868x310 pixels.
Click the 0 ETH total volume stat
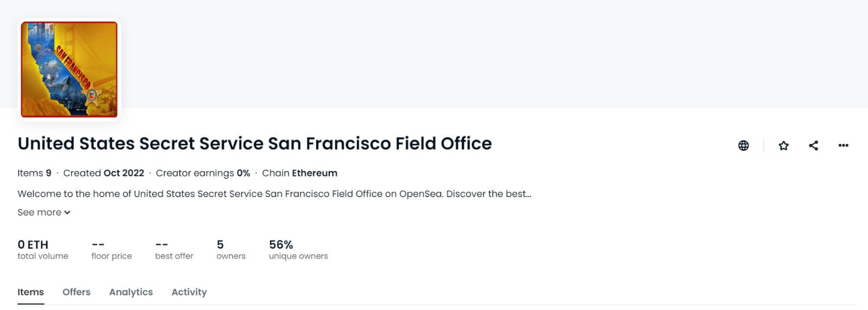43,250
